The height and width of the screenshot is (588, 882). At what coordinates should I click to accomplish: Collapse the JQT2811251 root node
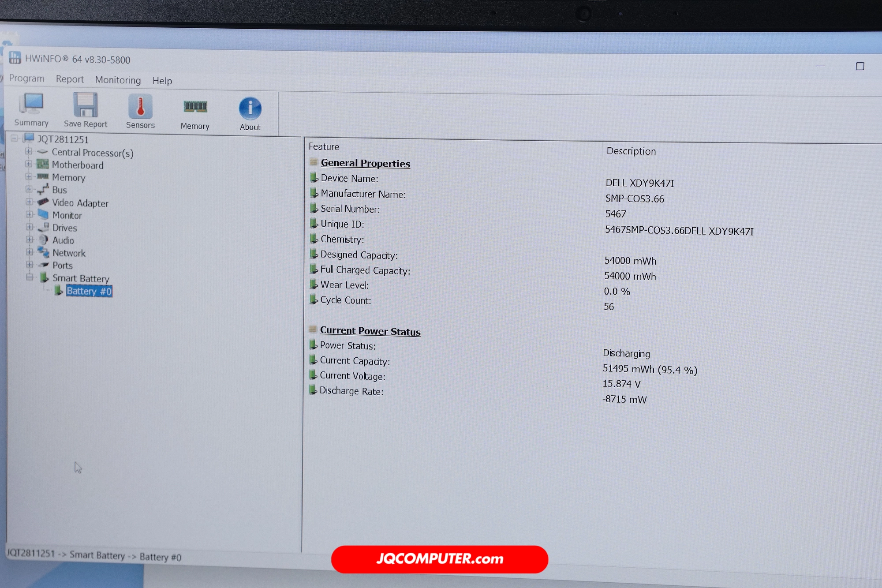[x=14, y=139]
